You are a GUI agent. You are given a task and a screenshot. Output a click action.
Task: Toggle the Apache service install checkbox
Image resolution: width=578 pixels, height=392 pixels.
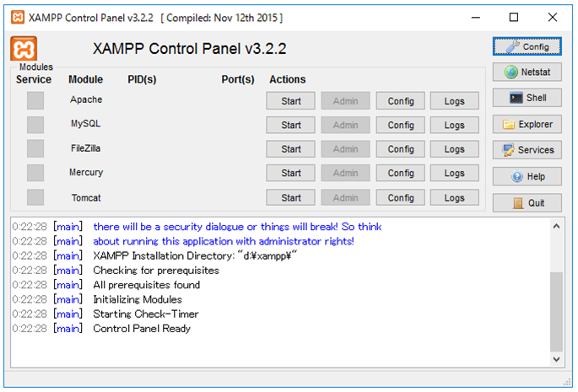pyautogui.click(x=35, y=101)
